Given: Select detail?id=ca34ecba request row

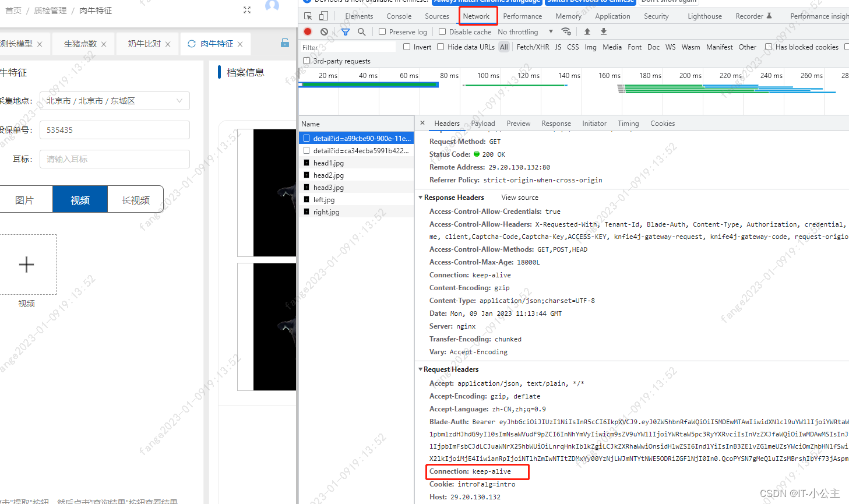Looking at the screenshot, I should 356,151.
